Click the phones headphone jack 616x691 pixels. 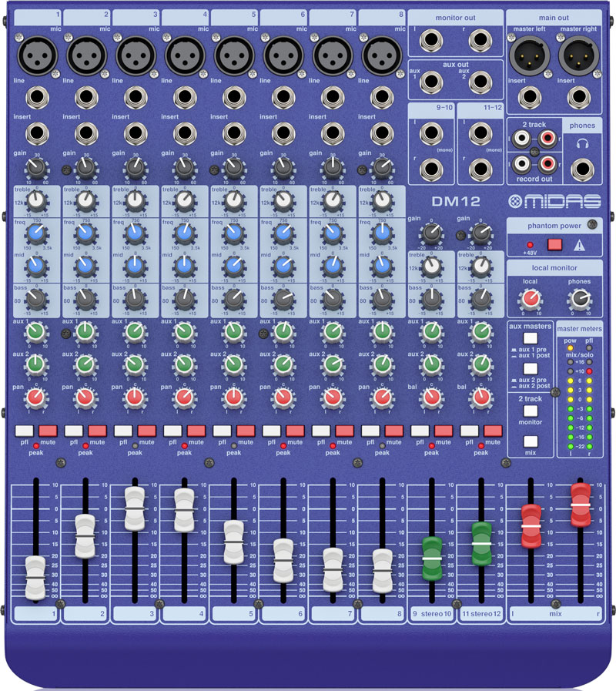point(583,169)
